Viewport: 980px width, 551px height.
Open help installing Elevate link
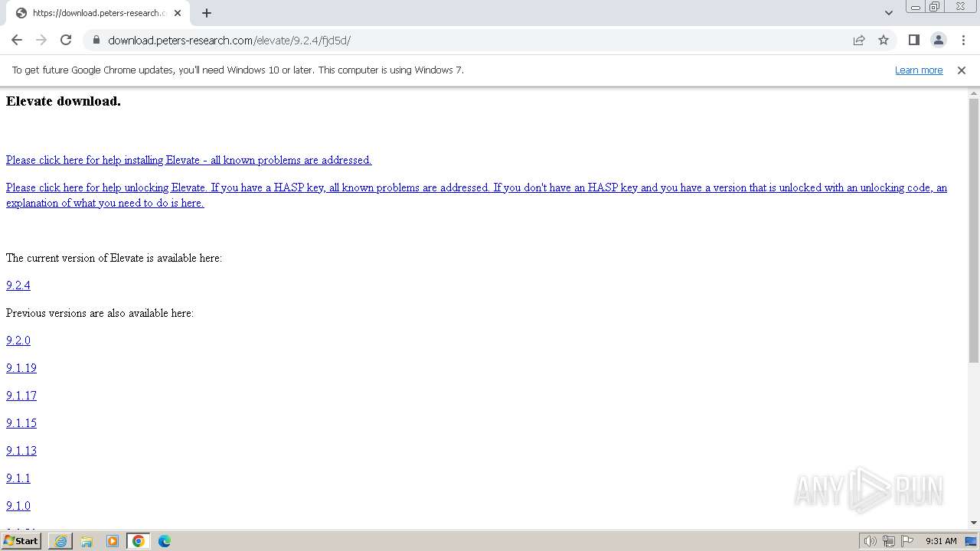pyautogui.click(x=188, y=160)
